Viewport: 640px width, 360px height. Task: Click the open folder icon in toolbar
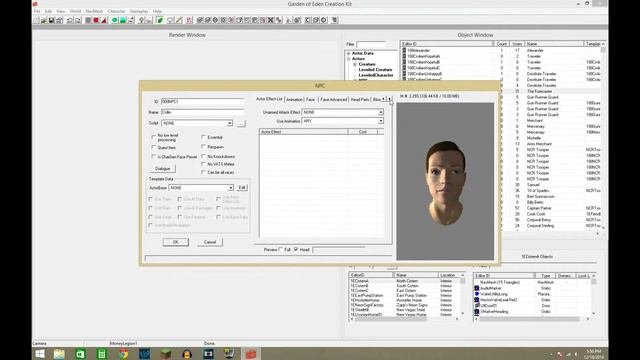click(43, 20)
